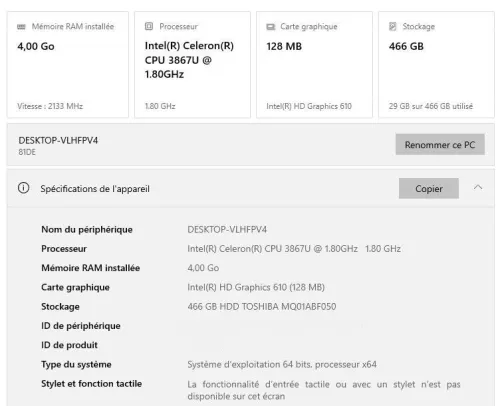Click the 81DE model text
This screenshot has height=406, width=500.
(x=27, y=152)
